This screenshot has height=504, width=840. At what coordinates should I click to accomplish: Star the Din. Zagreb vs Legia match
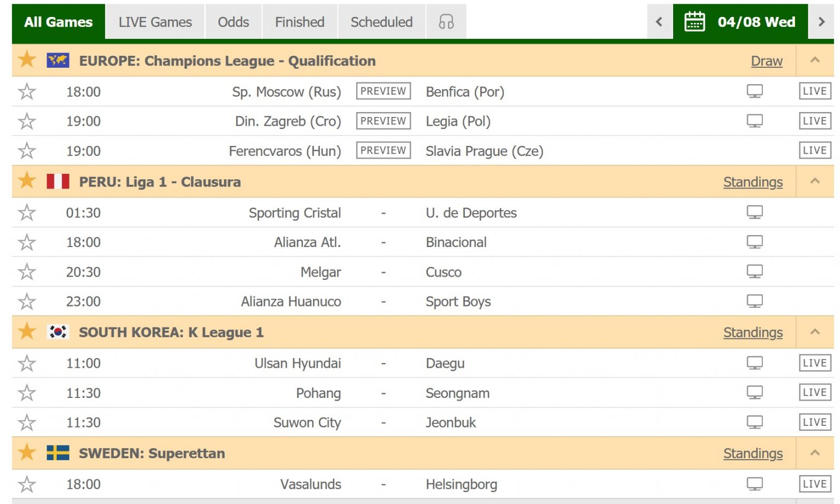point(27,121)
